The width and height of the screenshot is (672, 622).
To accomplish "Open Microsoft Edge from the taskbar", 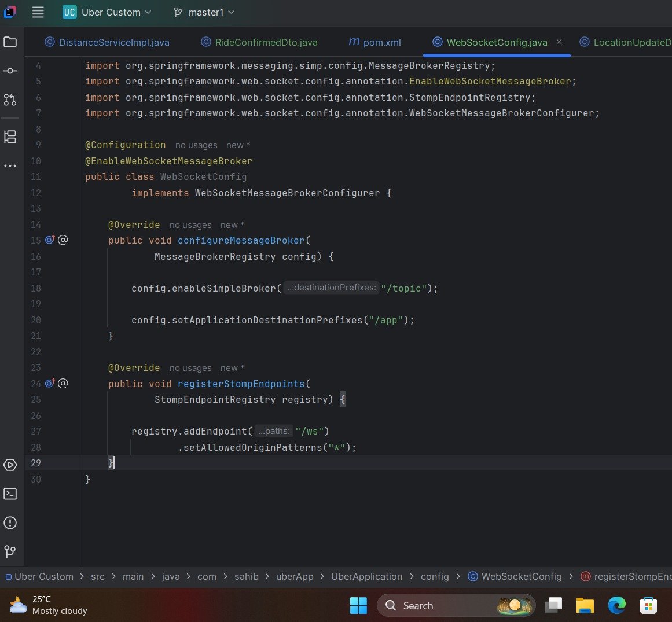I will 616,605.
